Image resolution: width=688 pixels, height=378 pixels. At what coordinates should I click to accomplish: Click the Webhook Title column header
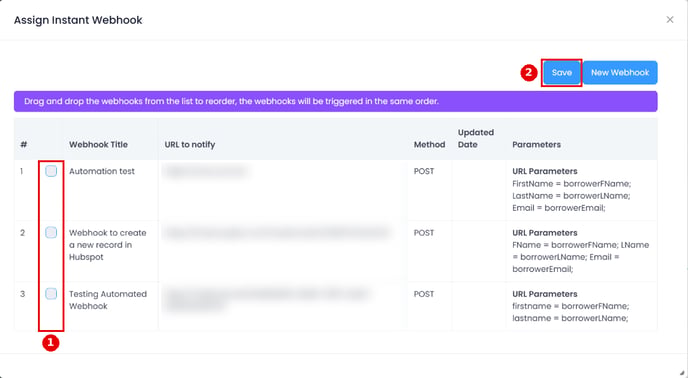tap(98, 144)
